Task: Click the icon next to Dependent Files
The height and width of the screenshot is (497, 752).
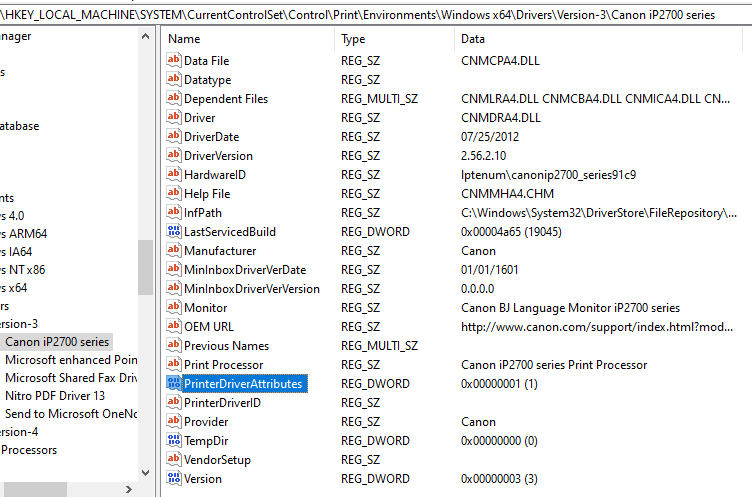Action: click(174, 98)
